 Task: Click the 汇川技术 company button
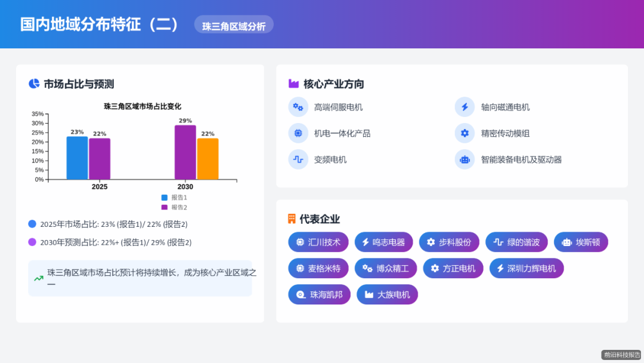pos(319,242)
